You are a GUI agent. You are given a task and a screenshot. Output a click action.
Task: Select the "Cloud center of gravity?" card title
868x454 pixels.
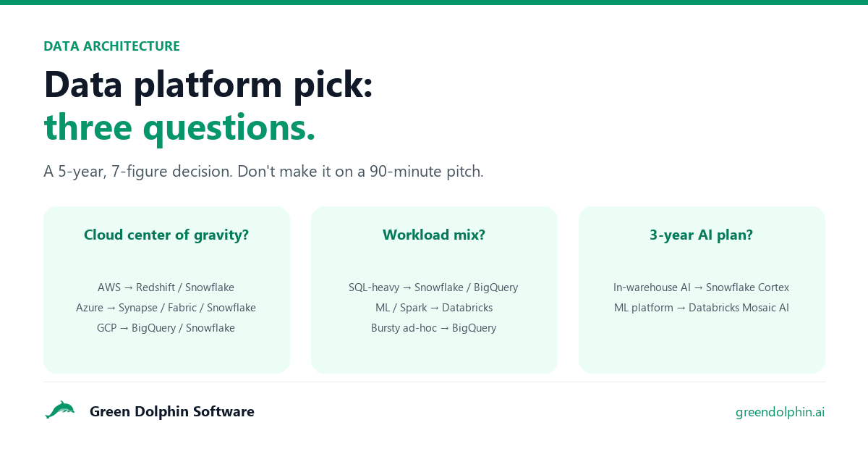coord(166,235)
